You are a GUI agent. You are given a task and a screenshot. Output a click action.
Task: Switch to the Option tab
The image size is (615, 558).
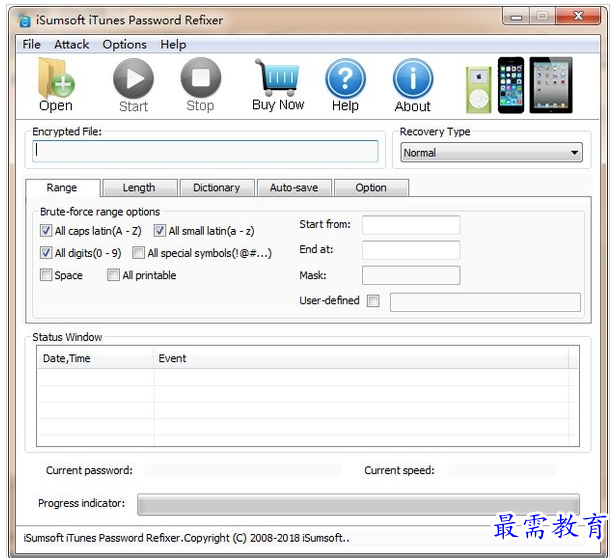pos(371,188)
